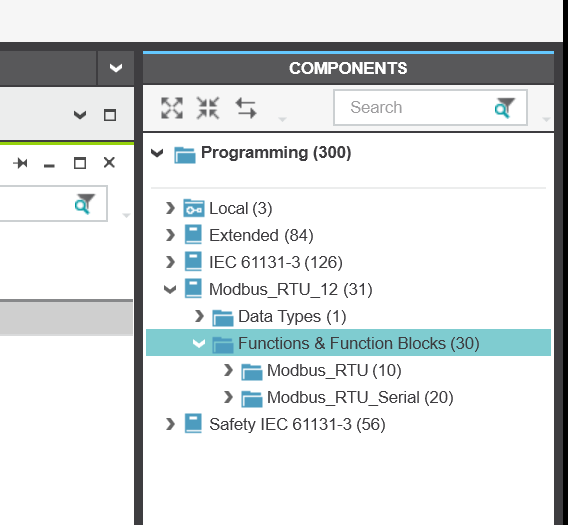Expand the Modbus_RTU_Serial (20) folder
The height and width of the screenshot is (525, 568).
(228, 397)
